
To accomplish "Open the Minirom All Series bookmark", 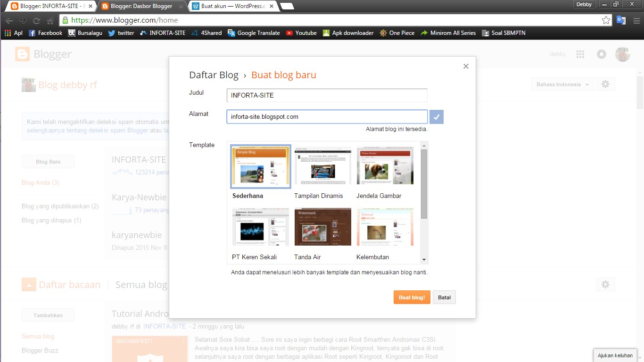I will click(448, 33).
